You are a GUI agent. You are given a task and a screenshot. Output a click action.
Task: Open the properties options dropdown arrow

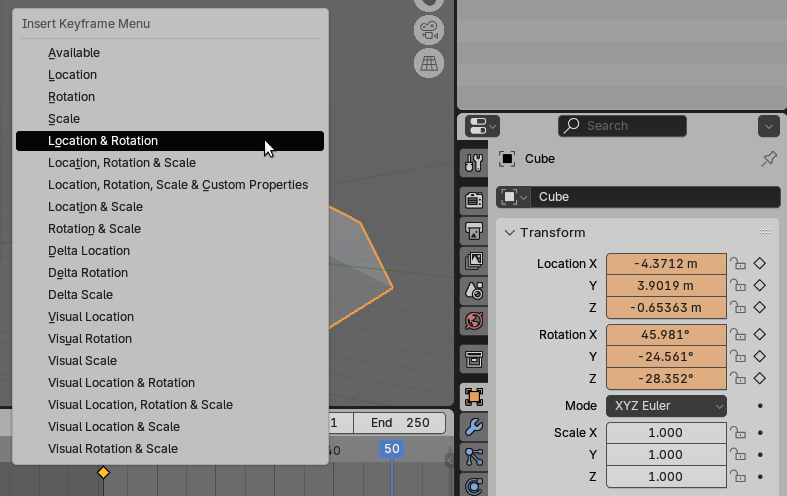[768, 127]
